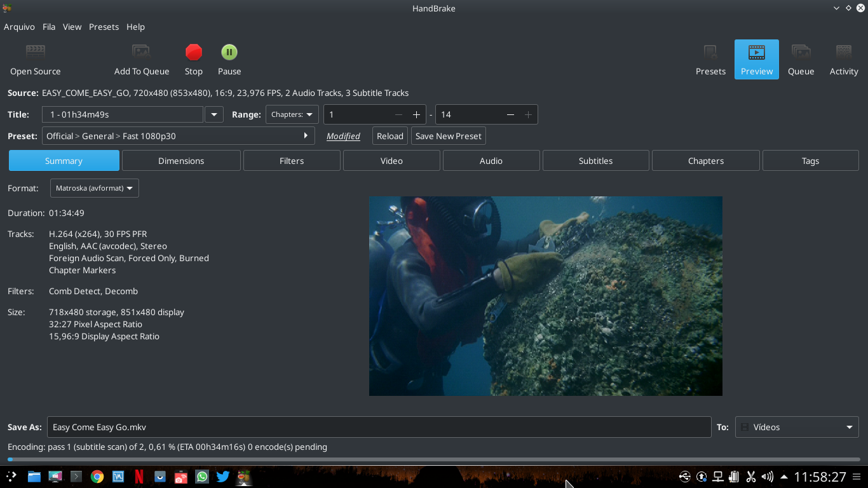The width and height of the screenshot is (868, 488).
Task: Open the destination folder Vídeos dropdown
Action: point(797,427)
